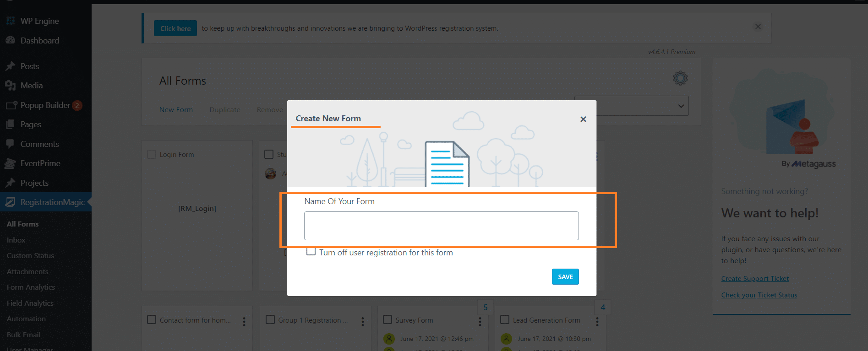Image resolution: width=868 pixels, height=351 pixels.
Task: Select the Survey Form checkbox
Action: [x=388, y=319]
